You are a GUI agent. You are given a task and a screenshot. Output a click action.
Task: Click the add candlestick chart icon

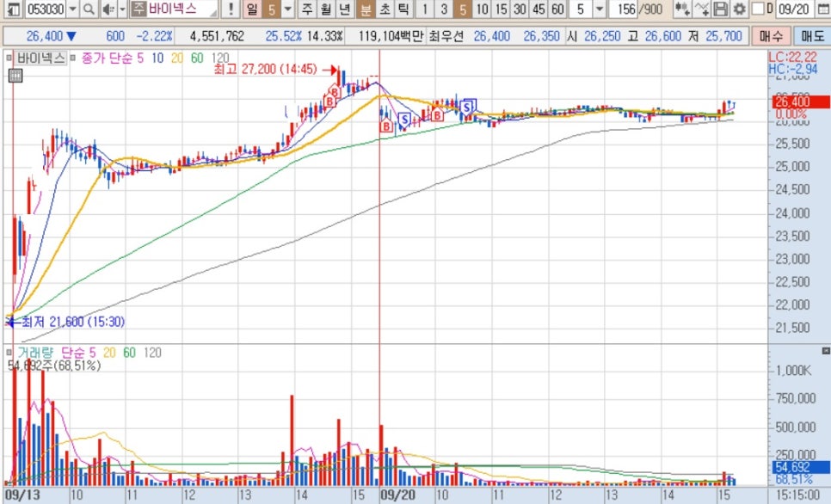coord(682,9)
